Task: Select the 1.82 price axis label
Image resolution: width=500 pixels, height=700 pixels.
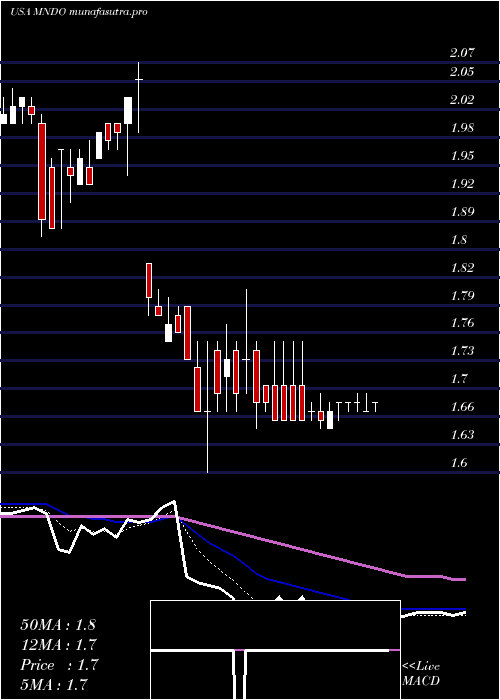Action: [462, 267]
